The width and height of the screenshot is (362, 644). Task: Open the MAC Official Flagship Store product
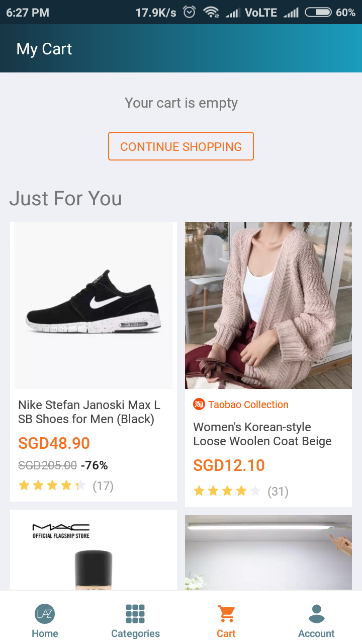coord(94,550)
